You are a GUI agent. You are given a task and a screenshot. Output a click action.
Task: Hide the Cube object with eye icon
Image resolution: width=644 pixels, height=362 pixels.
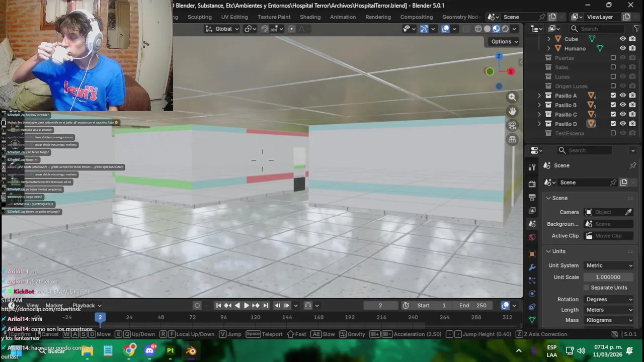[623, 39]
